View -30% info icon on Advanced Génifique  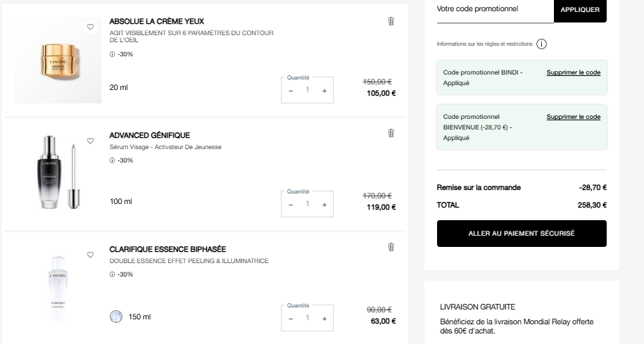[112, 160]
